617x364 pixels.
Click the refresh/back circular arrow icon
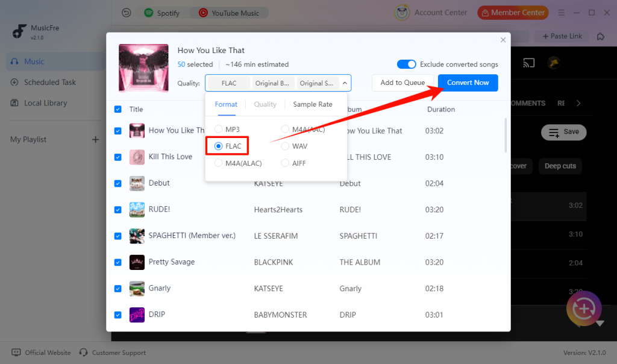pos(126,13)
